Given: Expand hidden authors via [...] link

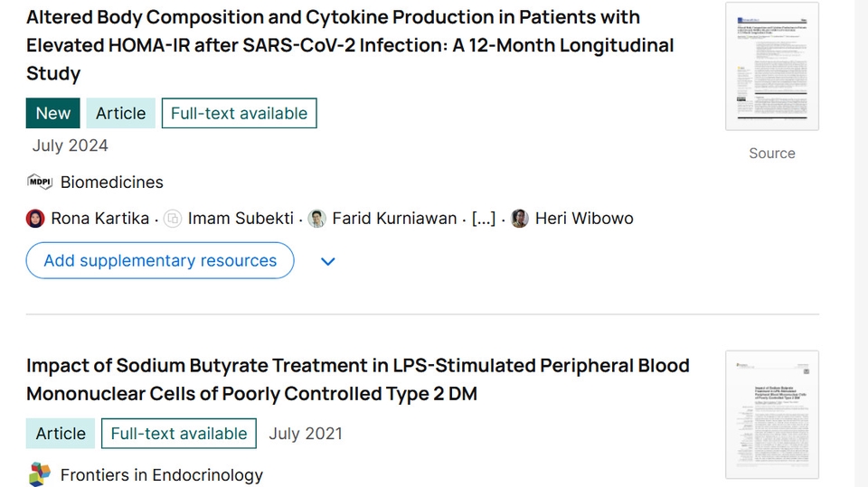Looking at the screenshot, I should tap(484, 219).
